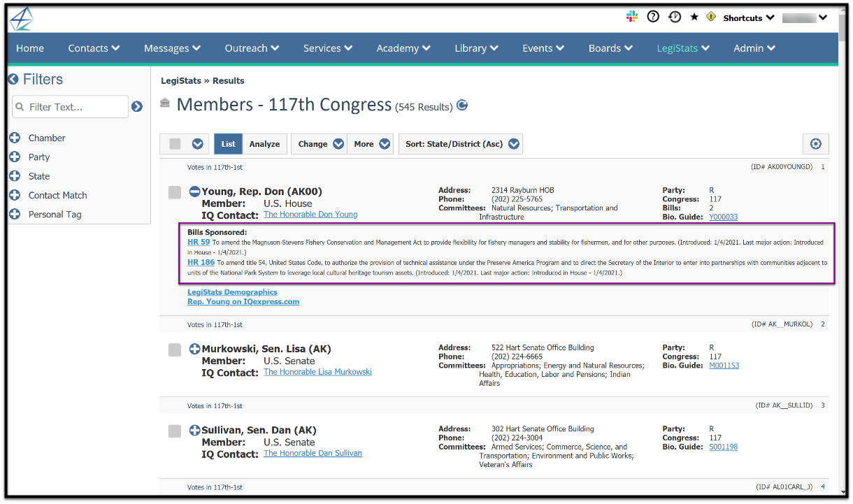The image size is (853, 504).
Task: Open the Messages menu
Action: pos(172,48)
